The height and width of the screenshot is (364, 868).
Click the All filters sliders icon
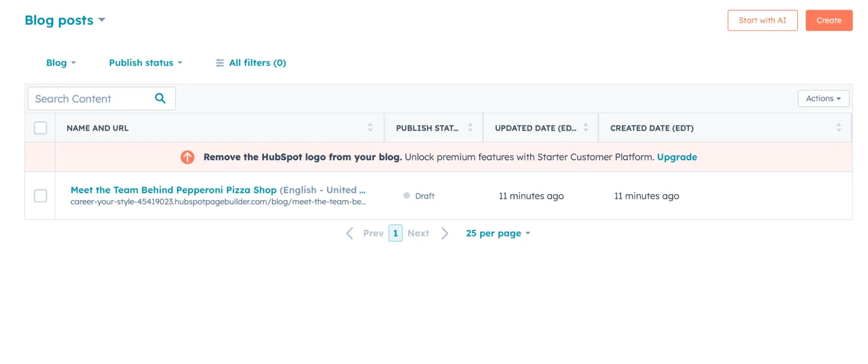coord(220,63)
